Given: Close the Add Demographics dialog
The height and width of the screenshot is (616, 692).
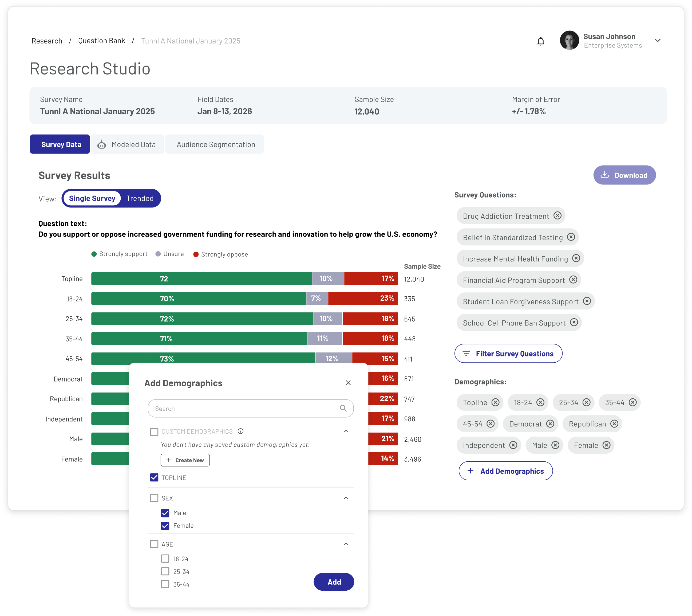Looking at the screenshot, I should [x=348, y=383].
